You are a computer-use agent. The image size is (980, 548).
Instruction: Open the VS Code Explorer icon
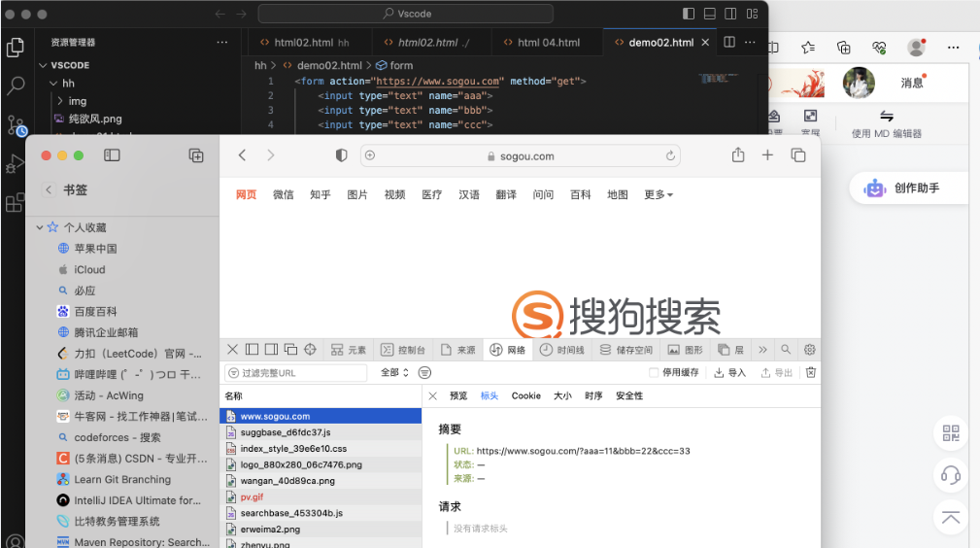pyautogui.click(x=15, y=48)
